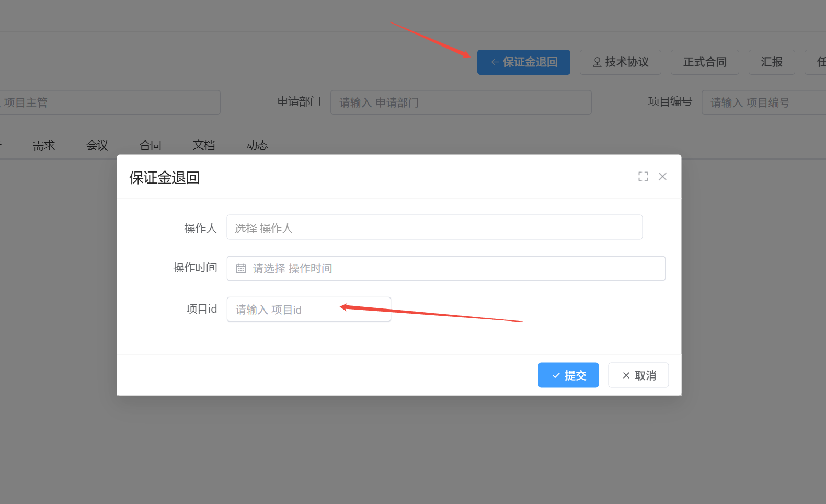Click the 正式合同 button
Screen dimensions: 826x504
click(x=704, y=62)
